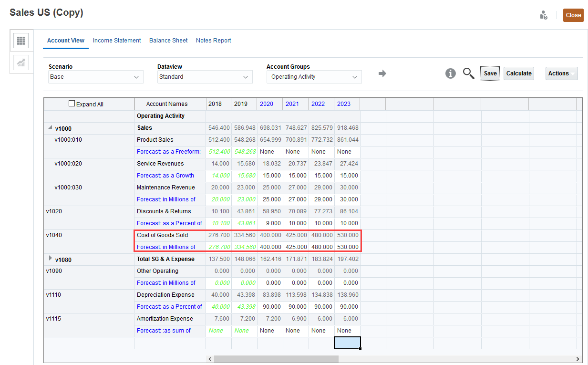Check the Expand All checkbox
588x365 pixels.
pyautogui.click(x=72, y=104)
